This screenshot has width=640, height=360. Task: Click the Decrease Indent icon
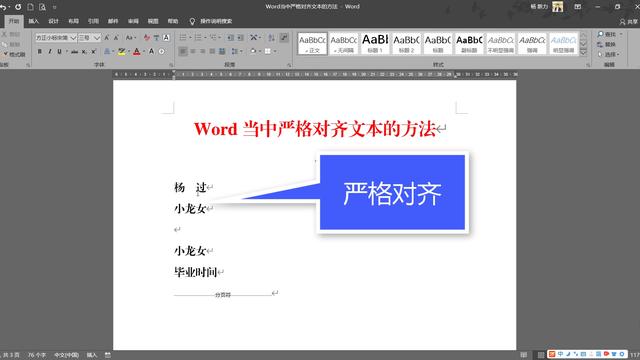231,38
